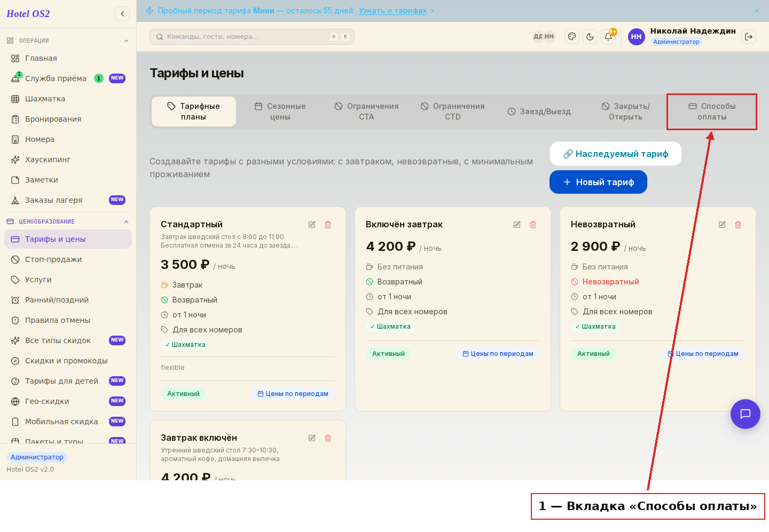
Task: Open Ранний/поздний page
Action: click(x=68, y=300)
